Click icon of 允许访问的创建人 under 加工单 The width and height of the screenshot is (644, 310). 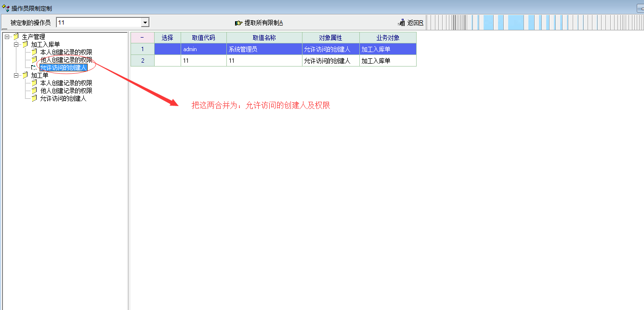click(x=34, y=98)
